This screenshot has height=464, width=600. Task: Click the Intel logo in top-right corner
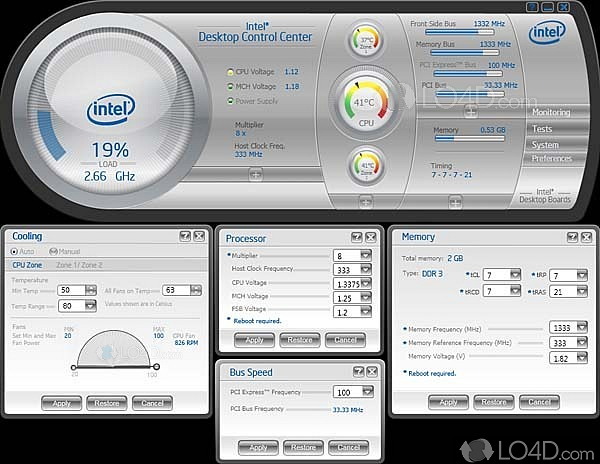tap(548, 32)
